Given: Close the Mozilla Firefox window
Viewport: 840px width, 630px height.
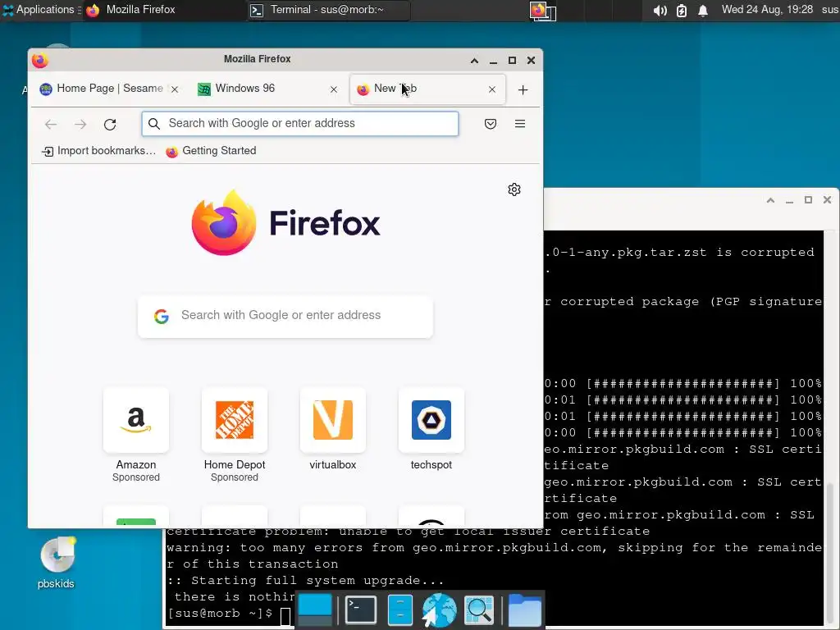Looking at the screenshot, I should pyautogui.click(x=531, y=61).
